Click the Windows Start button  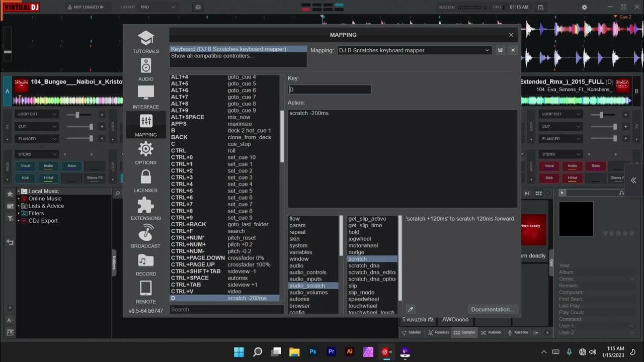tap(239, 351)
